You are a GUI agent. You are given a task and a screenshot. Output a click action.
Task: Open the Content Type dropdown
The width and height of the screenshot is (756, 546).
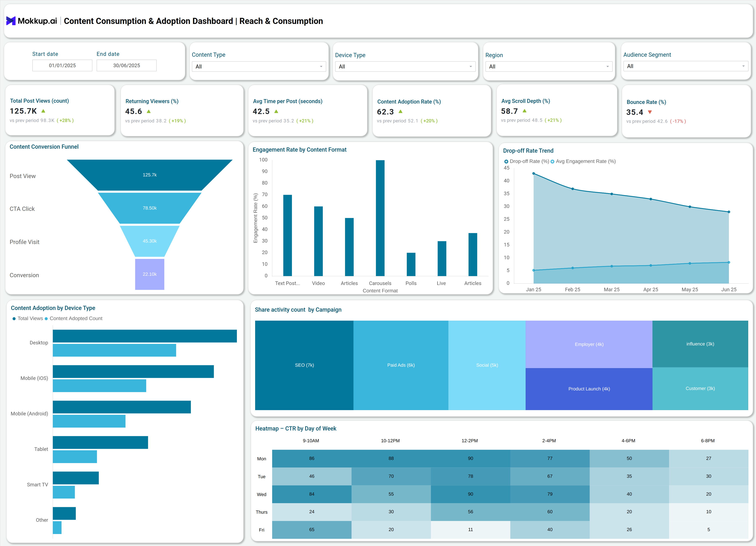(x=259, y=66)
